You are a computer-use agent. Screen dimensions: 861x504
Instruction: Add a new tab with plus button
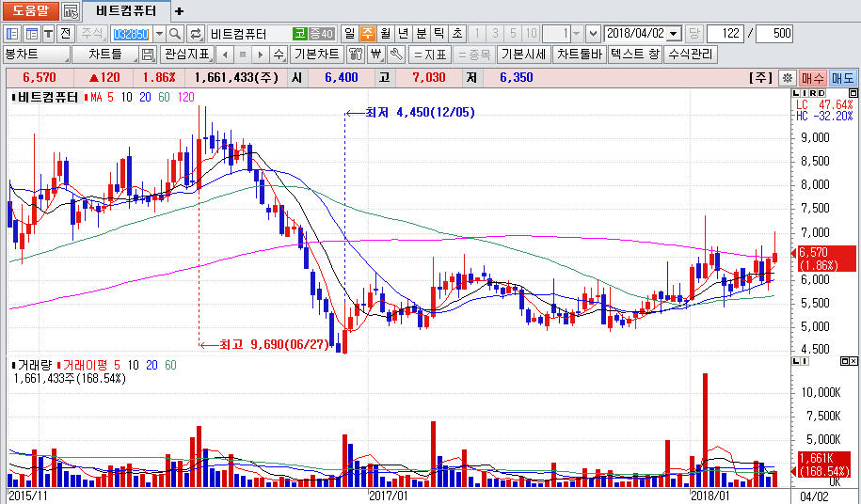[179, 11]
